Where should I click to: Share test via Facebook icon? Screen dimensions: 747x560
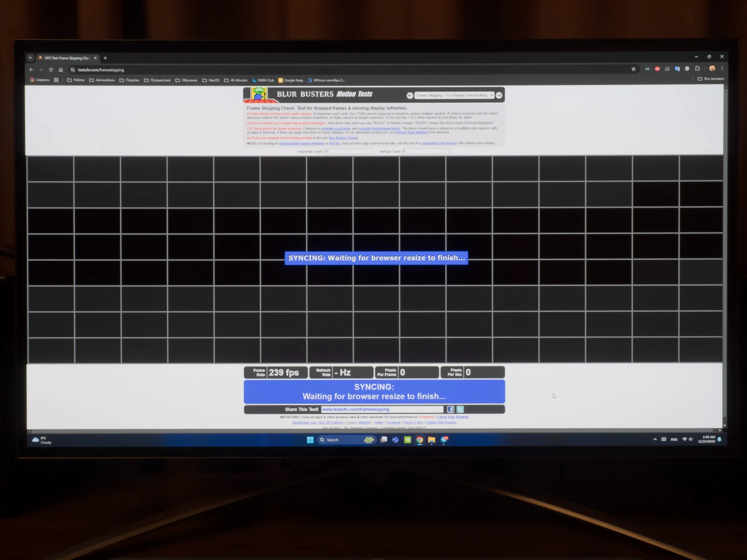[451, 409]
